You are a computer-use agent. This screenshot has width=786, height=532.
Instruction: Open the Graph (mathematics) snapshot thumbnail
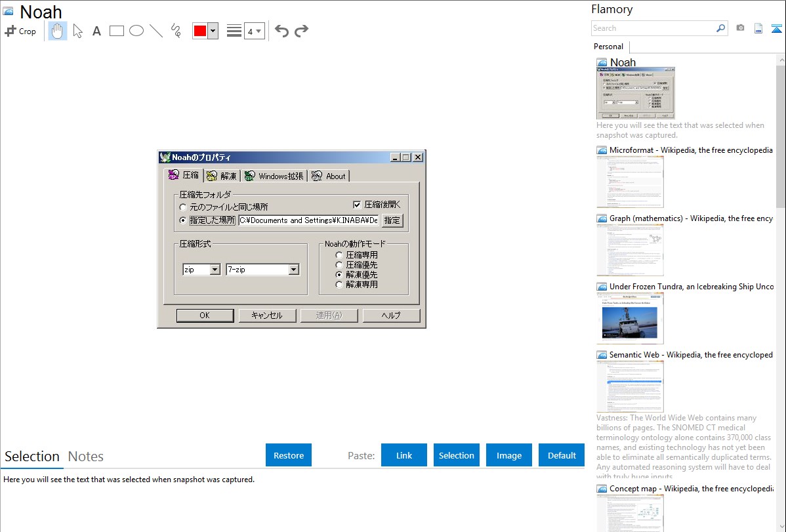630,250
